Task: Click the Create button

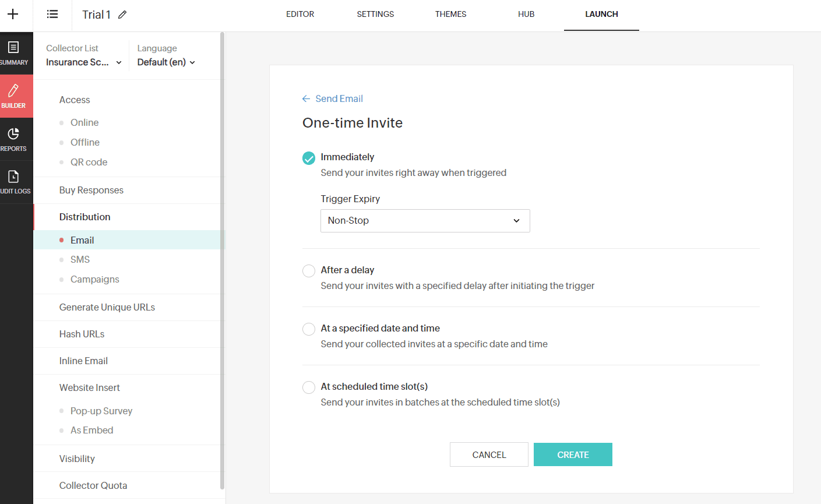Action: pyautogui.click(x=573, y=454)
